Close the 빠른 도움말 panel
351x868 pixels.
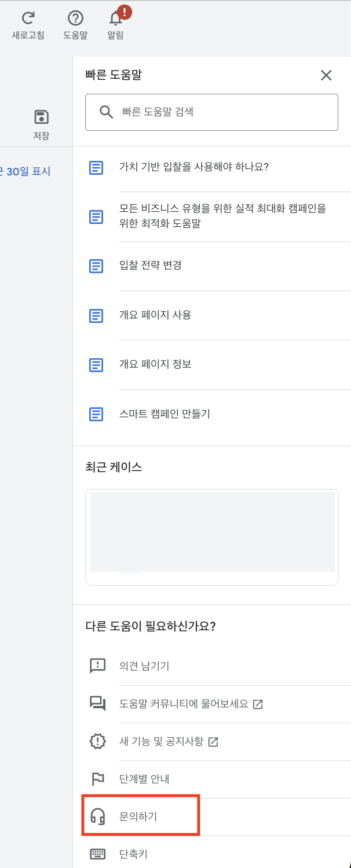pyautogui.click(x=326, y=75)
